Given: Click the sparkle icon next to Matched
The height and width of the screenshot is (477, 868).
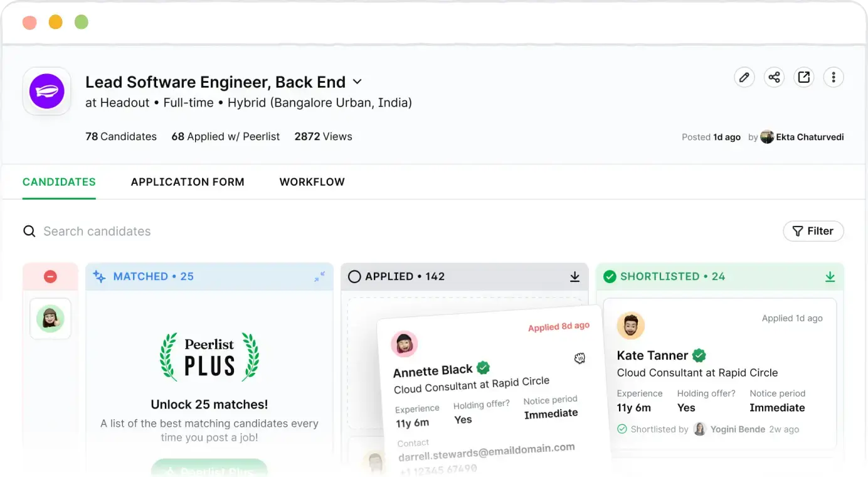Looking at the screenshot, I should tap(98, 276).
